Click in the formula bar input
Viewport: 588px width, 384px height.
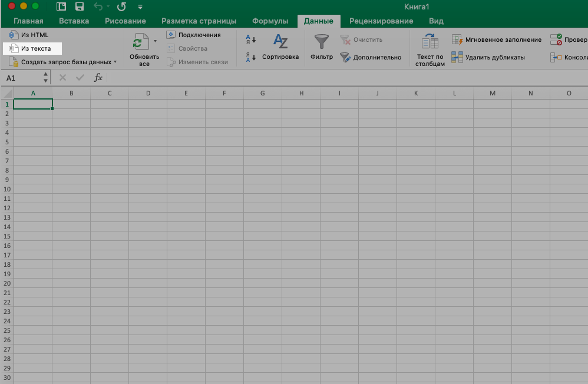point(348,78)
